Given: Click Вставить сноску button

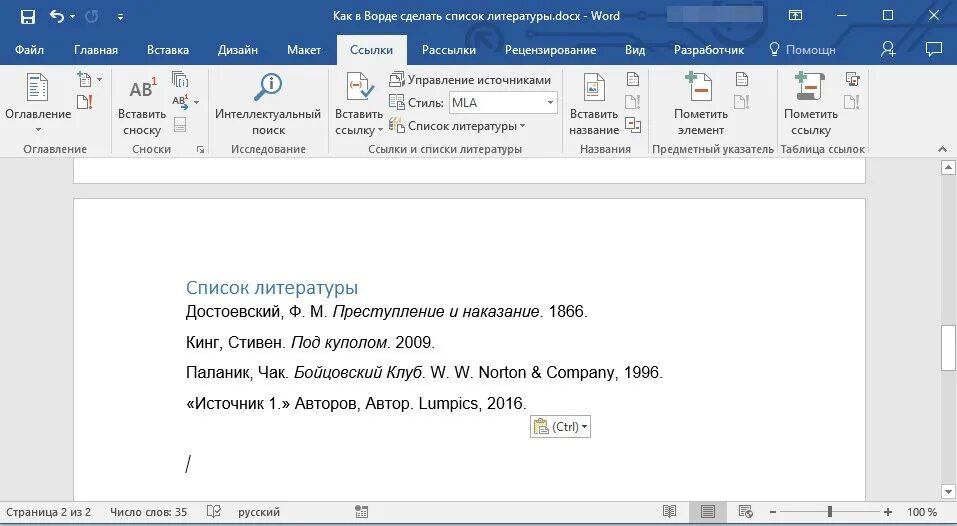Looking at the screenshot, I should pyautogui.click(x=142, y=104).
